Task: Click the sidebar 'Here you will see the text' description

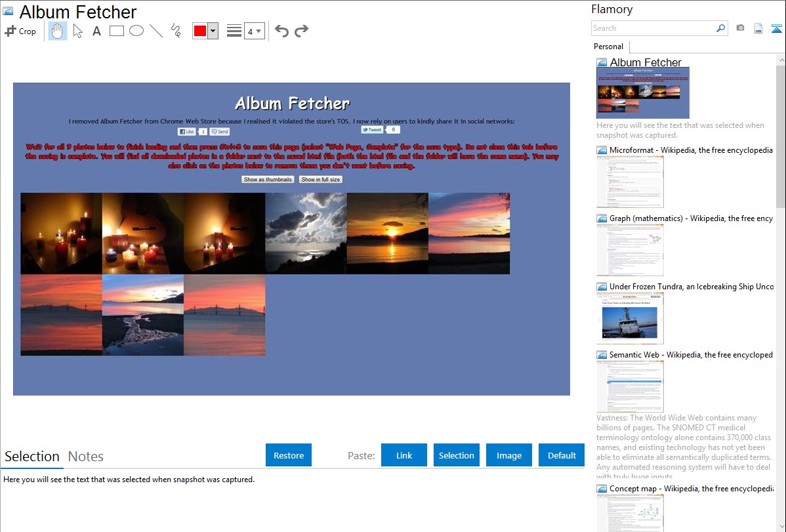Action: pos(680,130)
